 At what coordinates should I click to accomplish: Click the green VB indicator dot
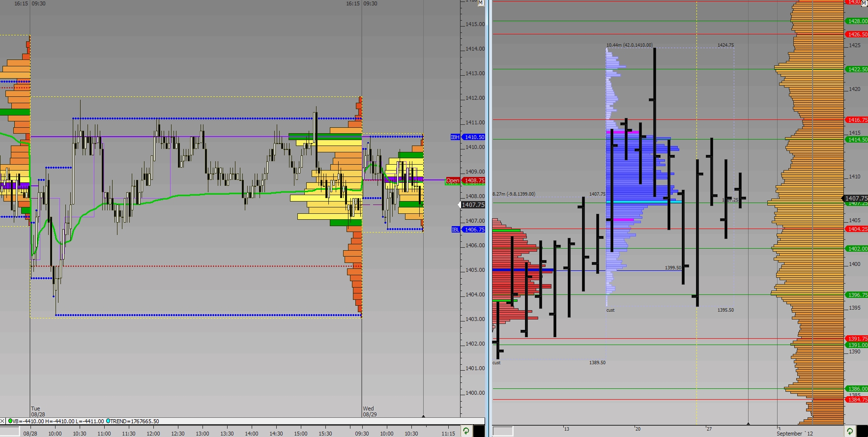[10, 421]
